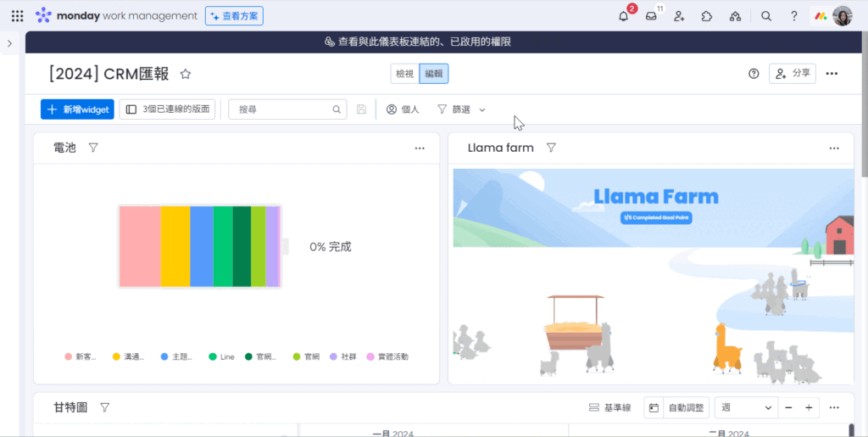The width and height of the screenshot is (868, 437).
Task: Open the Llama farm widget three-dot menu
Action: (834, 148)
